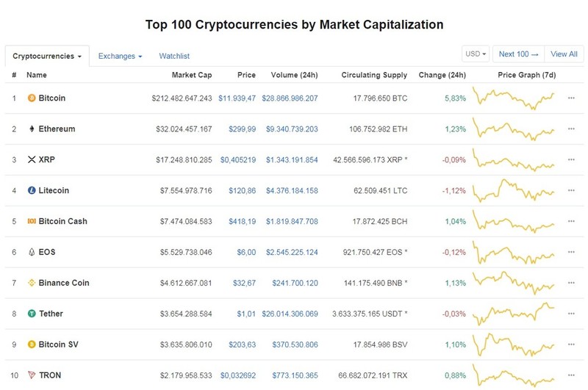Go to Next 100 cryptocurrencies
This screenshot has width=588, height=390.
coord(519,54)
